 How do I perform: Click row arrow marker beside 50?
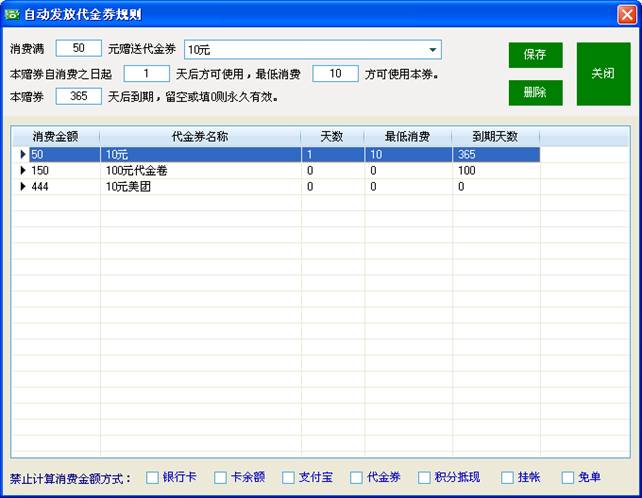pos(22,155)
